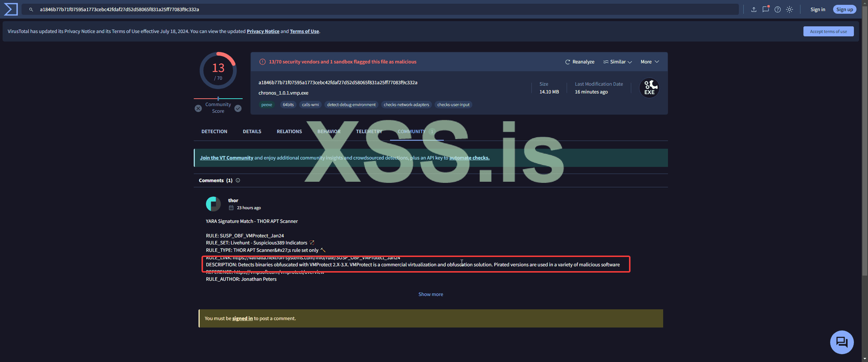Click the 16 minutes ago modification value
868x362 pixels.
tap(591, 92)
